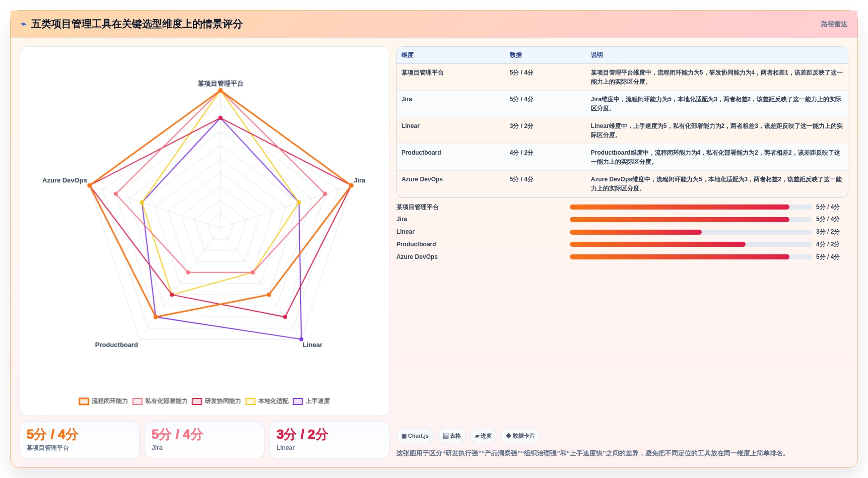The image size is (868, 478).
Task: Click the Chart.js tag
Action: pos(415,436)
